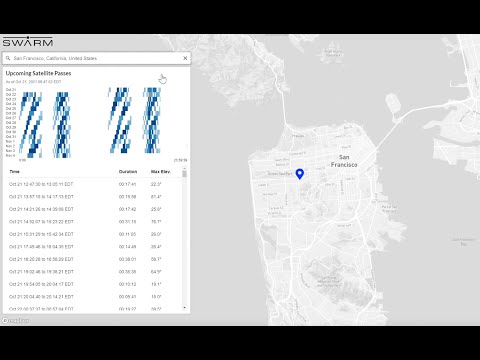Click the scrollbar up arrow in passes list

point(184,169)
